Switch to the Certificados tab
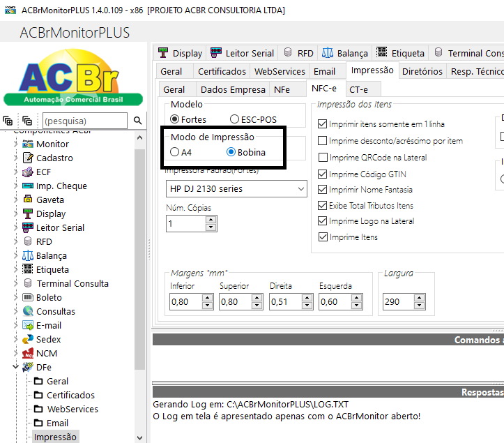 click(222, 71)
